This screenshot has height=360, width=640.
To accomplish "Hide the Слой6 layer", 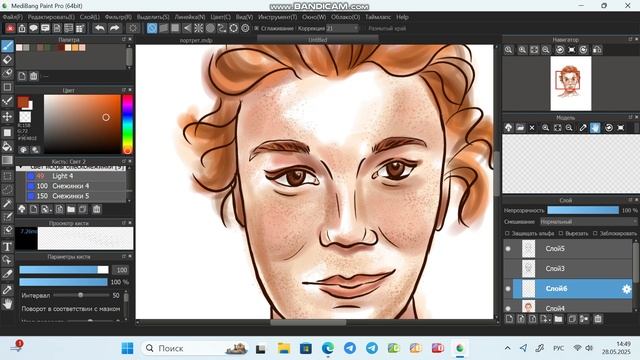I will pyautogui.click(x=508, y=289).
